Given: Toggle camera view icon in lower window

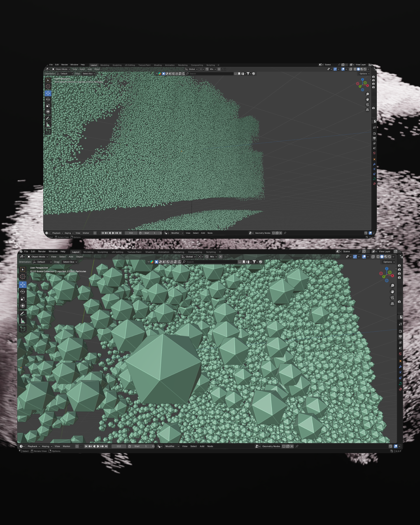Looking at the screenshot, I should pos(392,297).
